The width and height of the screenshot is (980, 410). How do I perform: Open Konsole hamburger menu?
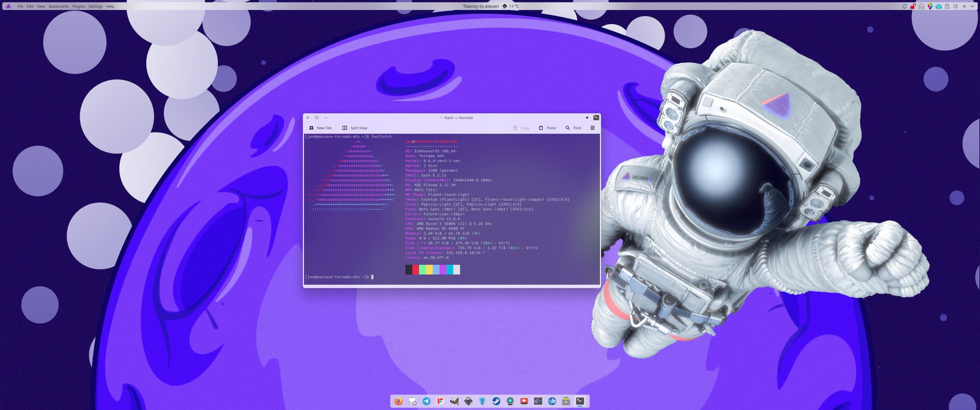pyautogui.click(x=593, y=128)
